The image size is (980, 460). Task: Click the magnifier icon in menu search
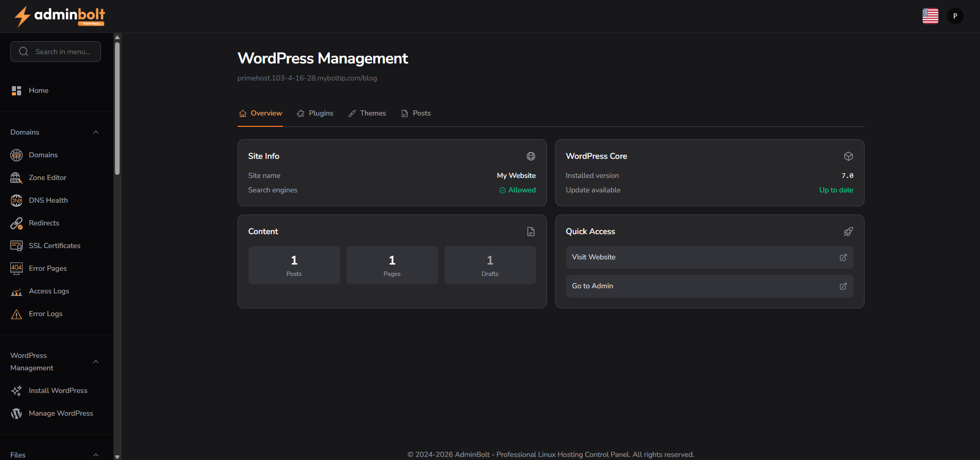click(x=24, y=52)
